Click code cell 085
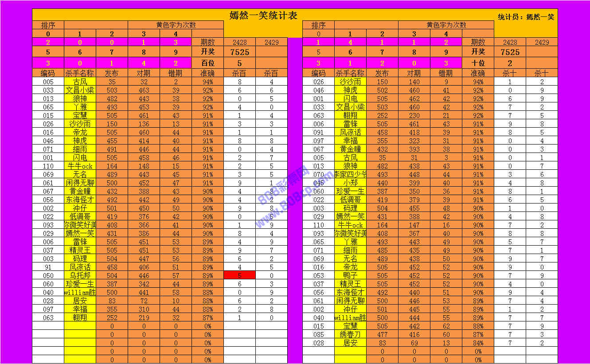 tap(318, 334)
